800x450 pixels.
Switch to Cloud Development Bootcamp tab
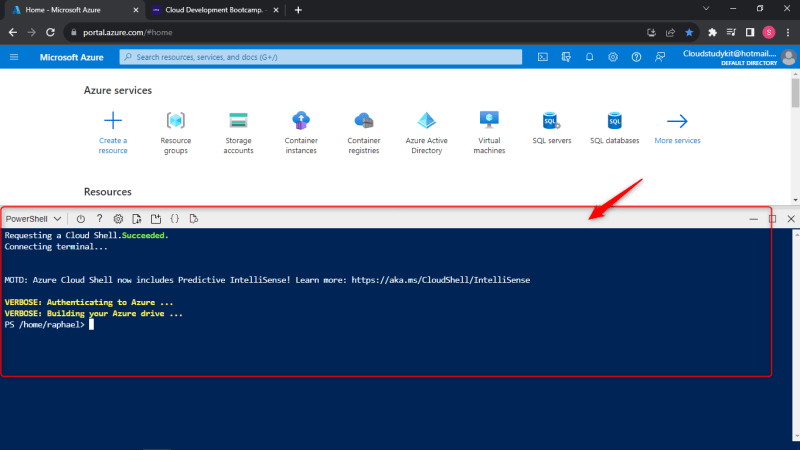coord(214,10)
